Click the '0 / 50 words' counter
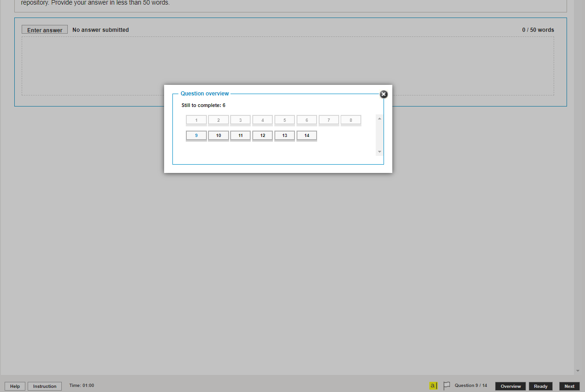The width and height of the screenshot is (585, 392). [538, 30]
